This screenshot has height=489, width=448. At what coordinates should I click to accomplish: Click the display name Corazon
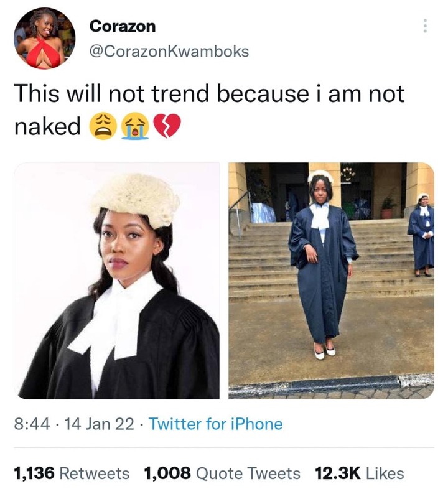(x=123, y=26)
